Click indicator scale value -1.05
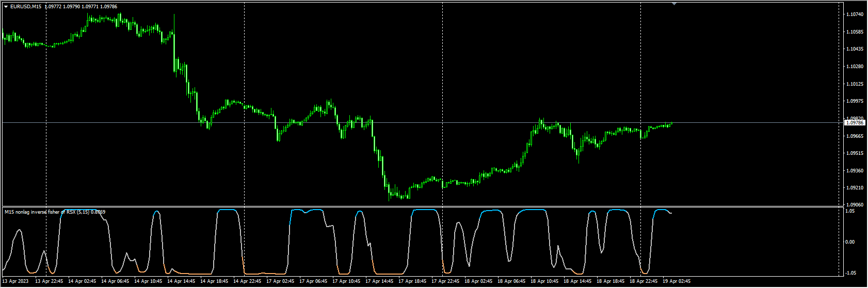Viewport: 868px width, 288px height. pyautogui.click(x=850, y=273)
